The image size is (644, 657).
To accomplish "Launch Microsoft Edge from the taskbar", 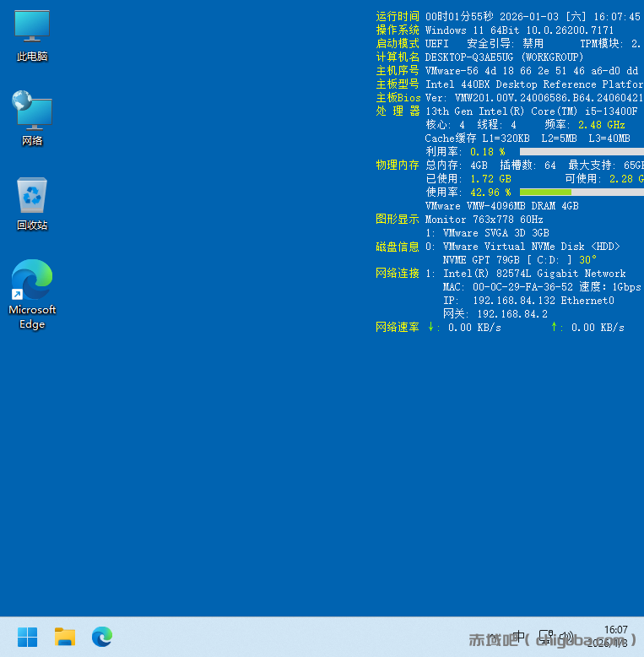I will pyautogui.click(x=102, y=637).
